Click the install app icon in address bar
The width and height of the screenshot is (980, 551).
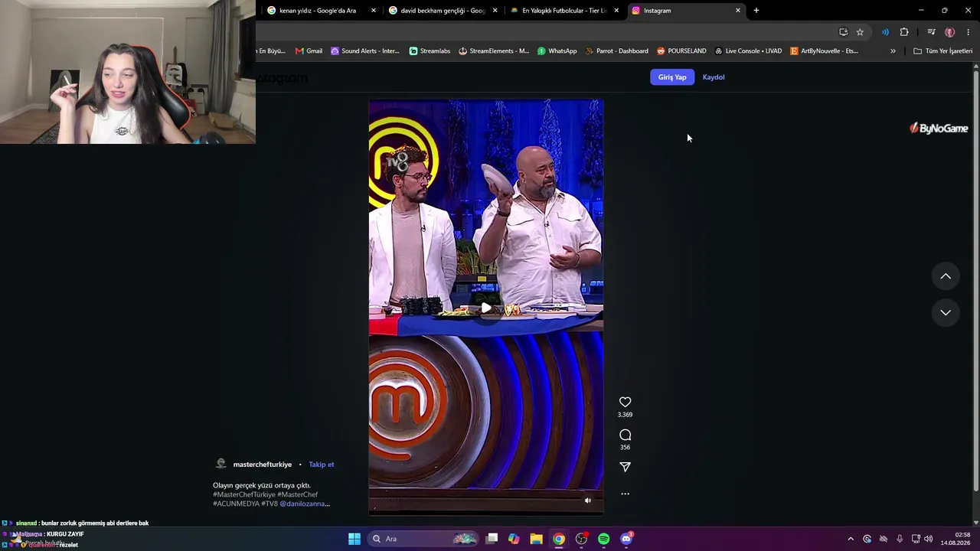[843, 32]
